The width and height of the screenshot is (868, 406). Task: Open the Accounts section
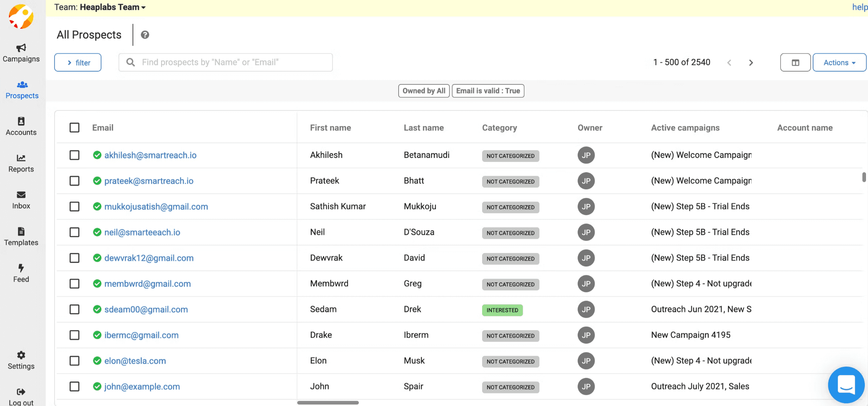point(21,127)
